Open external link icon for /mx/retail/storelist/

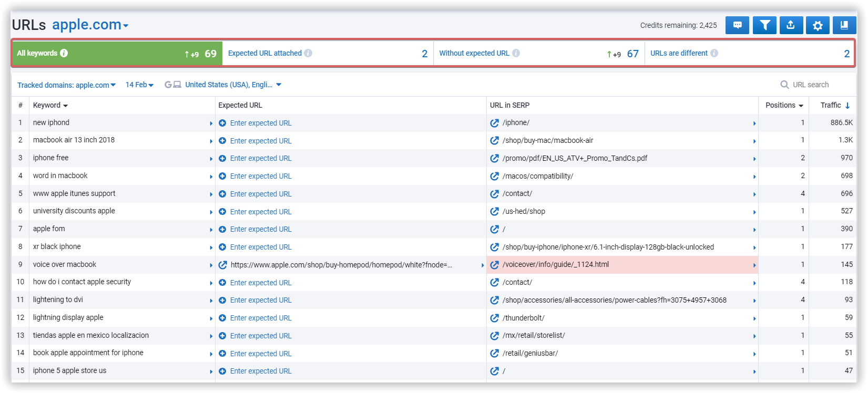[x=494, y=336]
